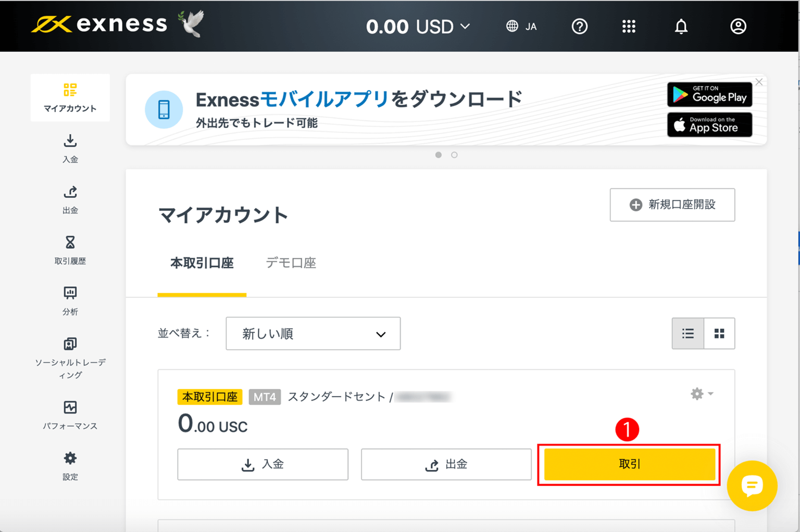Open パフォーマンス in the sidebar
The height and width of the screenshot is (532, 800).
[x=70, y=415]
